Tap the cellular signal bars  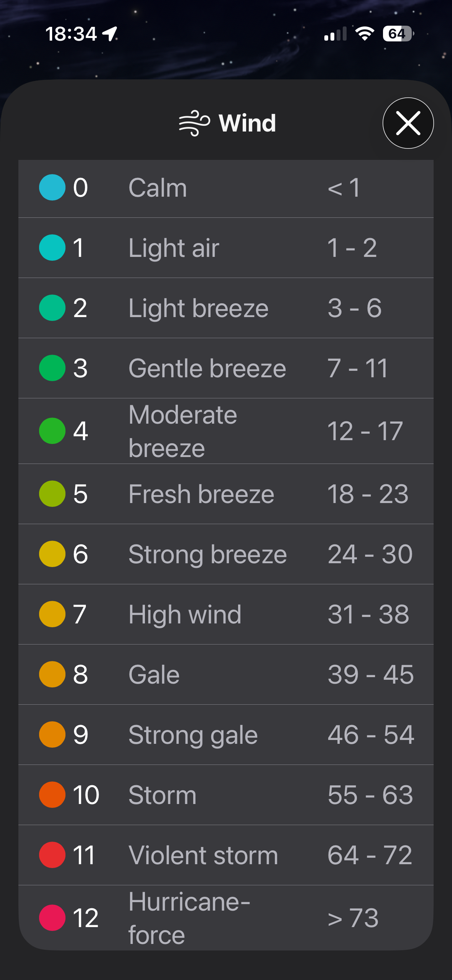pos(335,34)
